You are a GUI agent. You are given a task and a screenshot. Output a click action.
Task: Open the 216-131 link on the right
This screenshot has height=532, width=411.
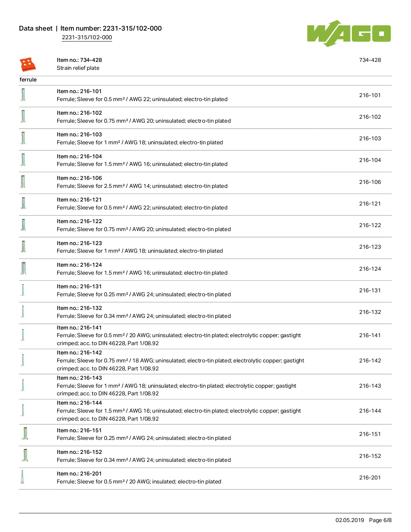coord(370,291)
